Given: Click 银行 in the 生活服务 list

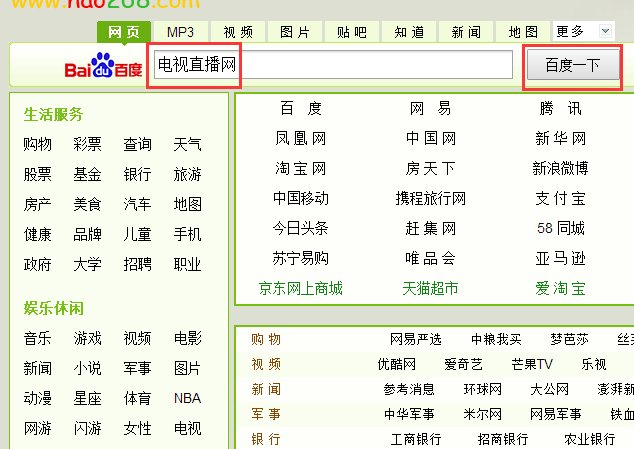Looking at the screenshot, I should [x=137, y=174].
